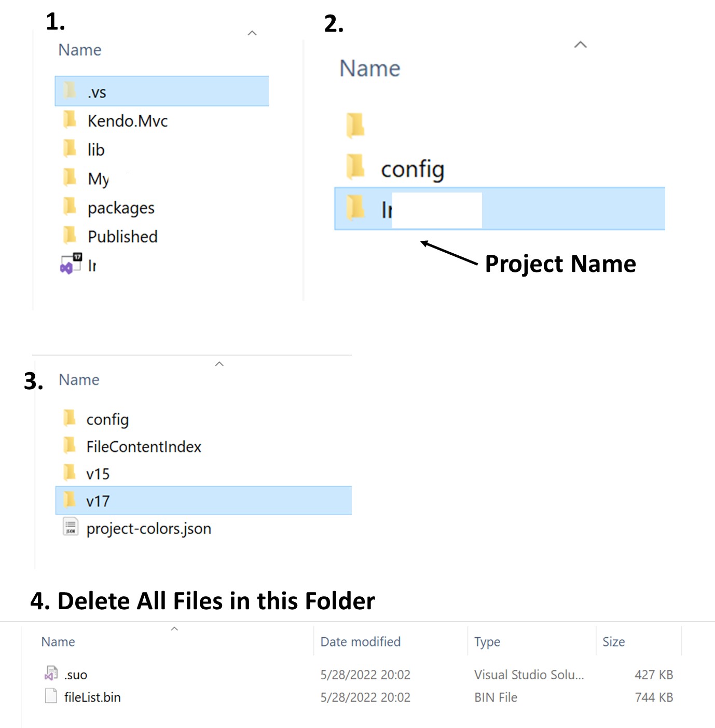Screen dimensions: 715x728
Task: Sort files by the Date modified column
Action: pos(361,642)
